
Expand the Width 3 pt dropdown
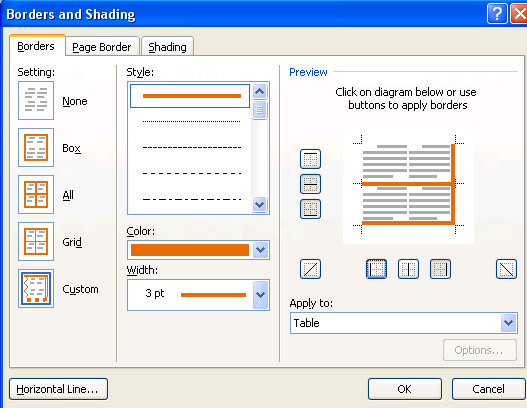260,295
